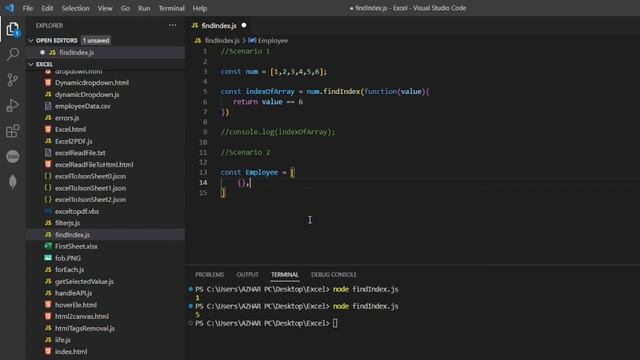
Task: Open the Go menu
Action: coord(125,8)
